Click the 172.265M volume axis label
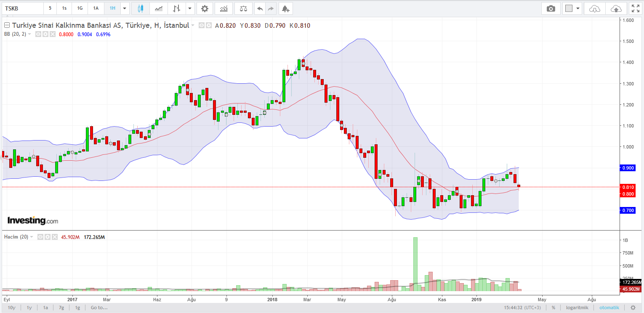The height and width of the screenshot is (313, 644). point(631,282)
